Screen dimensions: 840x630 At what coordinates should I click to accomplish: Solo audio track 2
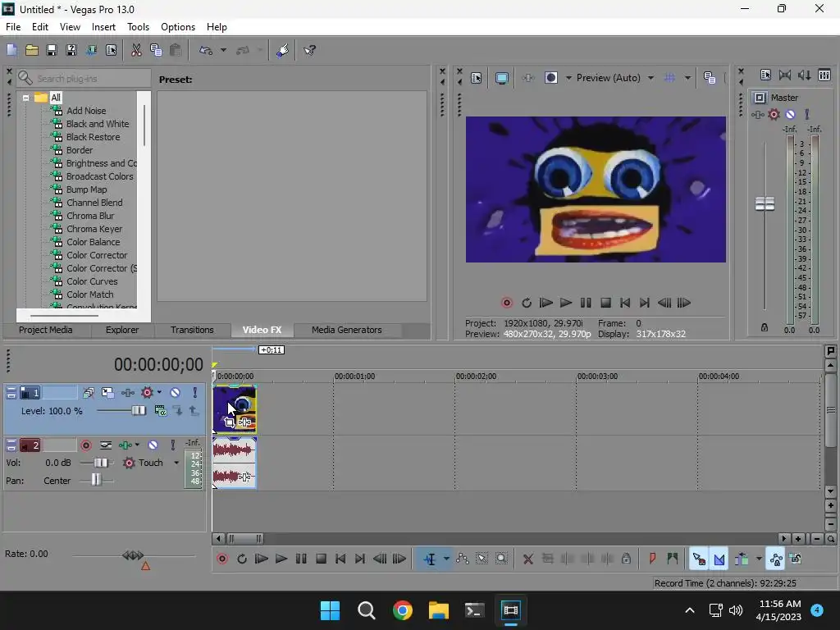(x=172, y=445)
